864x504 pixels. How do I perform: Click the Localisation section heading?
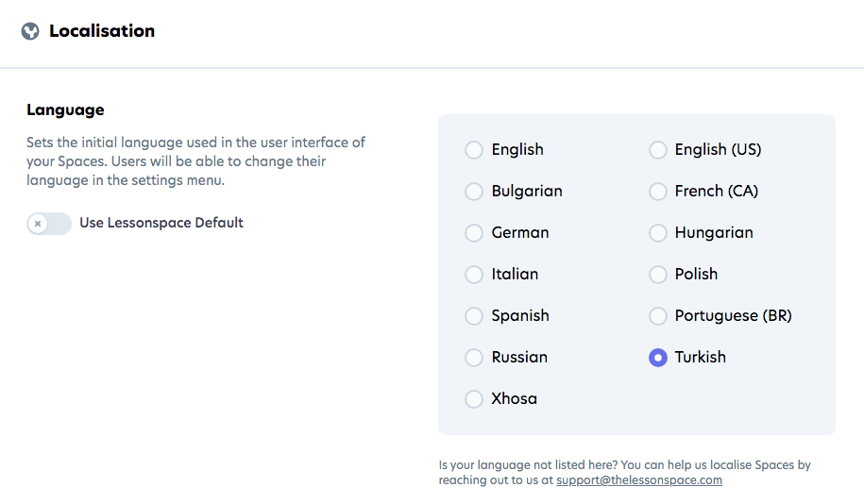(102, 31)
